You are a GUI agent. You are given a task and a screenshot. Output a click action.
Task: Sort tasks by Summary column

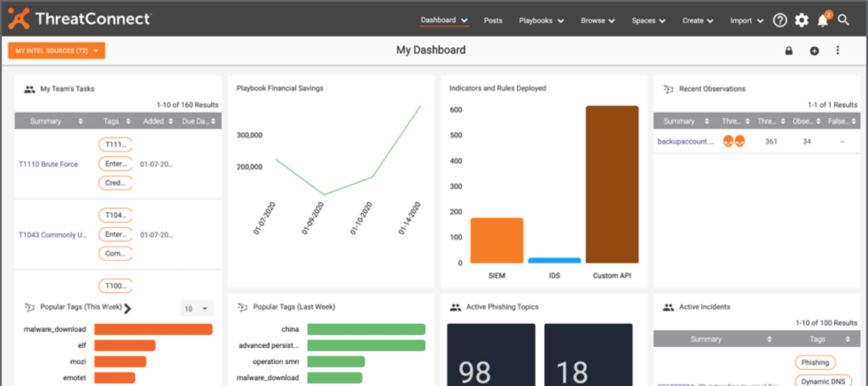(81, 121)
